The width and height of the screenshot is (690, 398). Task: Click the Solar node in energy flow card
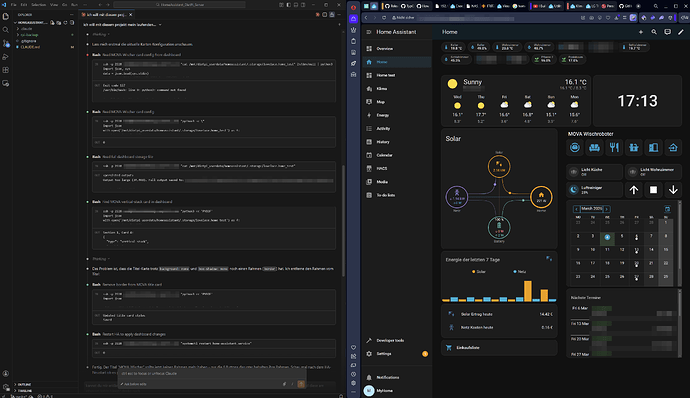[499, 166]
